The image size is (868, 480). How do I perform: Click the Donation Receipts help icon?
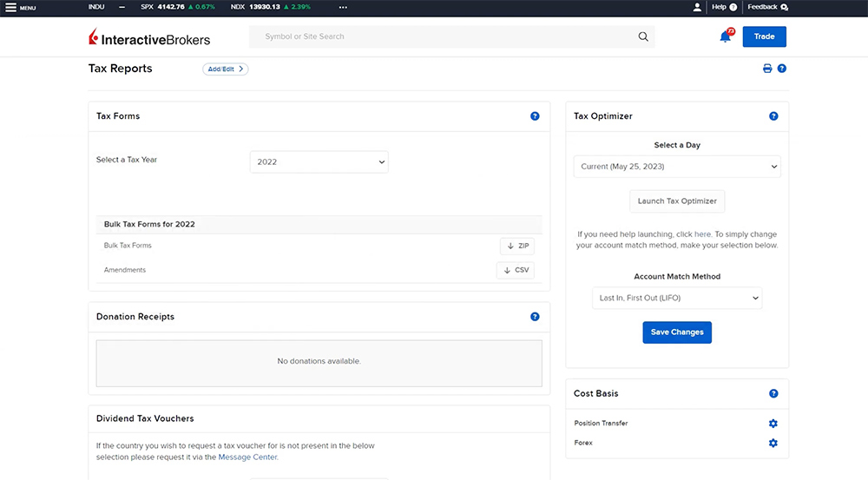click(x=535, y=317)
